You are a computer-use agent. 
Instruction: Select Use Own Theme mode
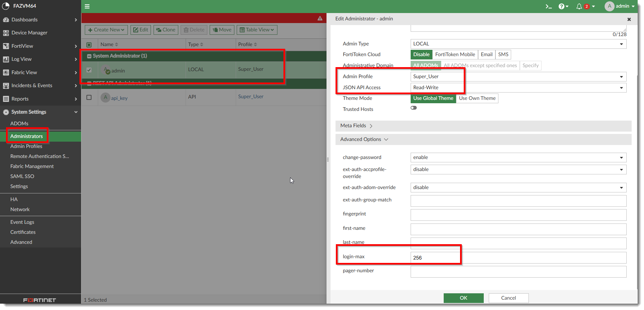point(477,98)
